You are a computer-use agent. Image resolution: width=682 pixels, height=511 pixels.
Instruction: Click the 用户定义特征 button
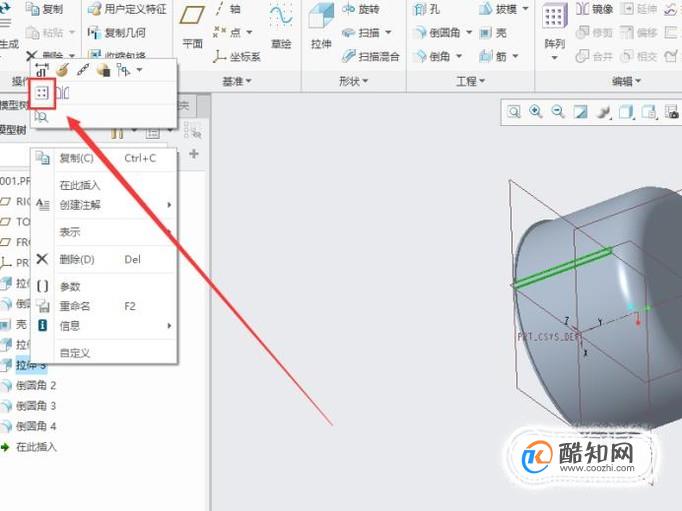[x=127, y=9]
